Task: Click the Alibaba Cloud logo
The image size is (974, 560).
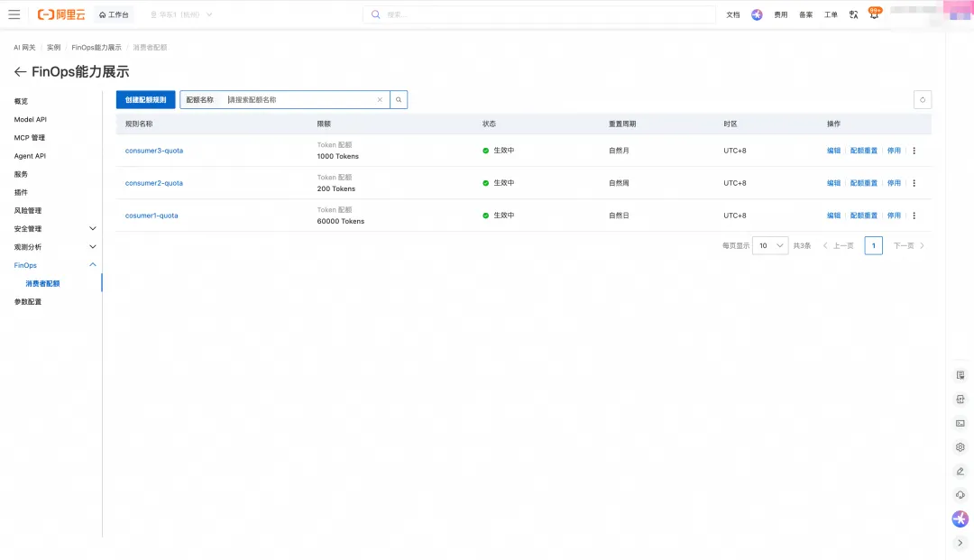Action: click(61, 14)
